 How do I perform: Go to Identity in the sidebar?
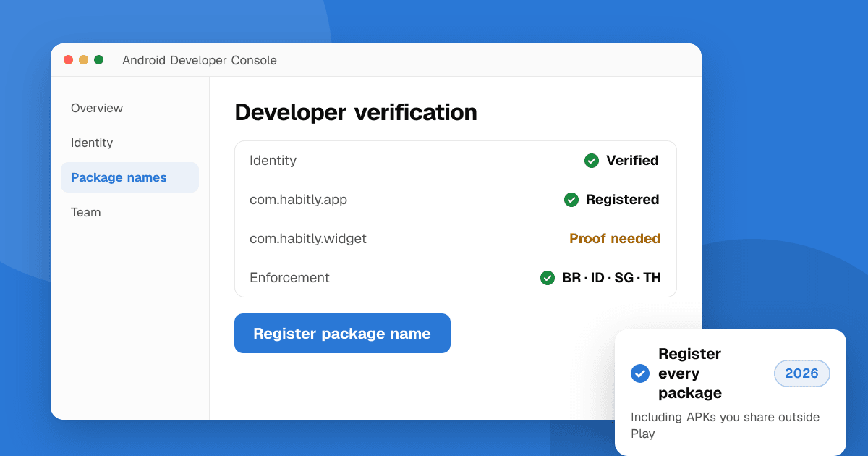(x=129, y=143)
